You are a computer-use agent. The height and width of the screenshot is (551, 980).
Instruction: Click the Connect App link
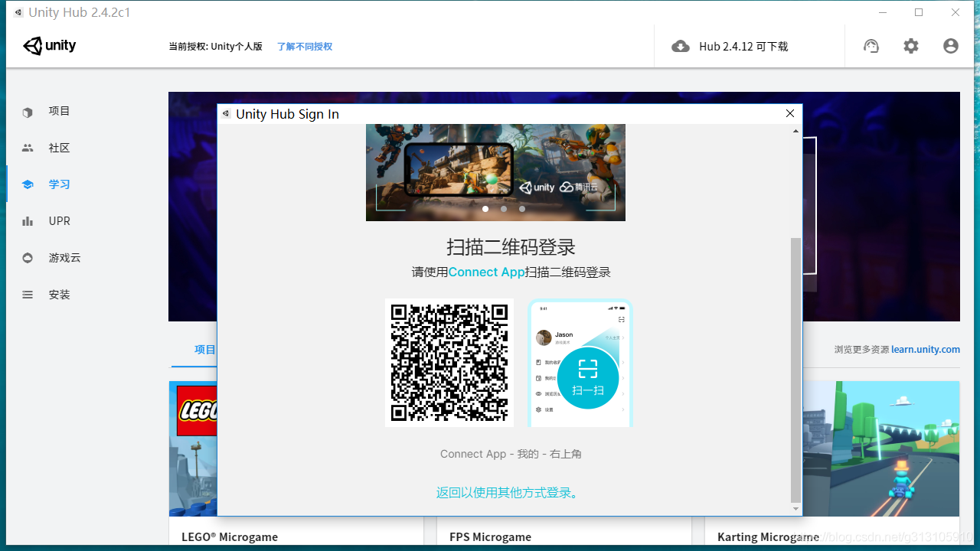coord(487,272)
